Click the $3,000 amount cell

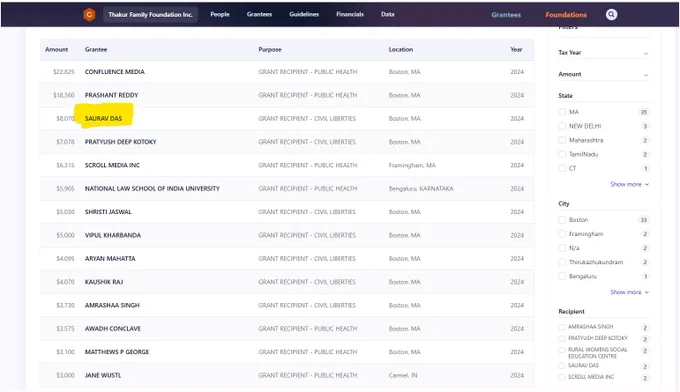[65, 376]
